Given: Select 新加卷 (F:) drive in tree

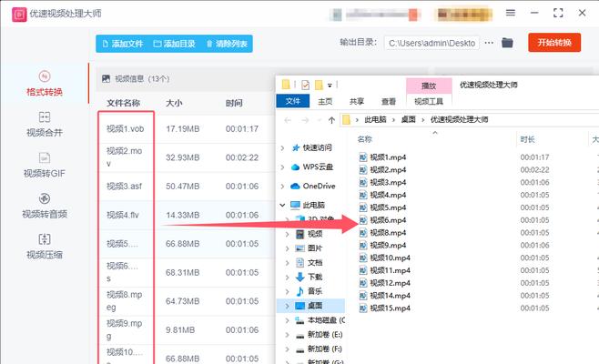Looking at the screenshot, I should 325,349.
